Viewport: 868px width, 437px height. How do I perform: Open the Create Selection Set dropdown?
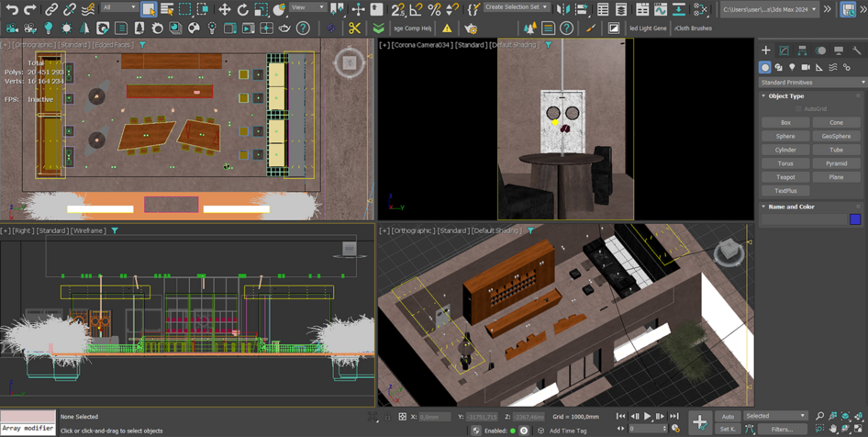pos(517,7)
